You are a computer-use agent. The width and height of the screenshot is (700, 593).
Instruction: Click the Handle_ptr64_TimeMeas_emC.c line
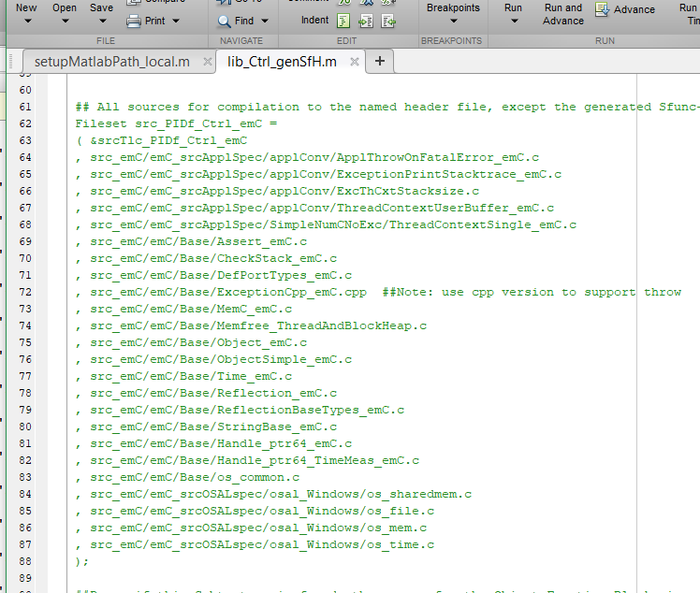pos(247,460)
